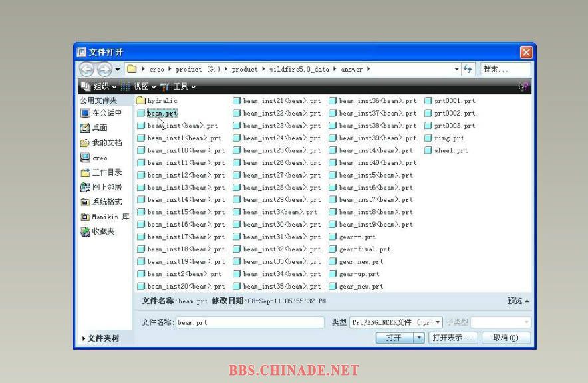Click the context help cursor icon
The image size is (588, 383).
(523, 86)
